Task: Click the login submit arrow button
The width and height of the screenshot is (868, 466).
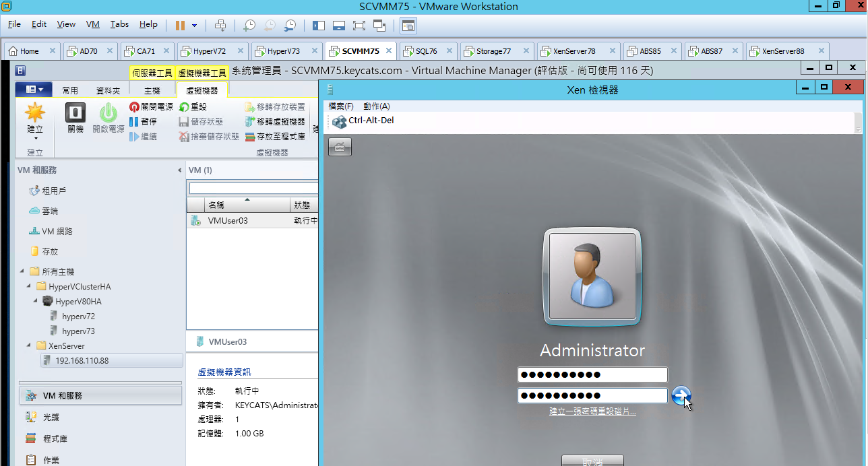Action: pyautogui.click(x=681, y=396)
